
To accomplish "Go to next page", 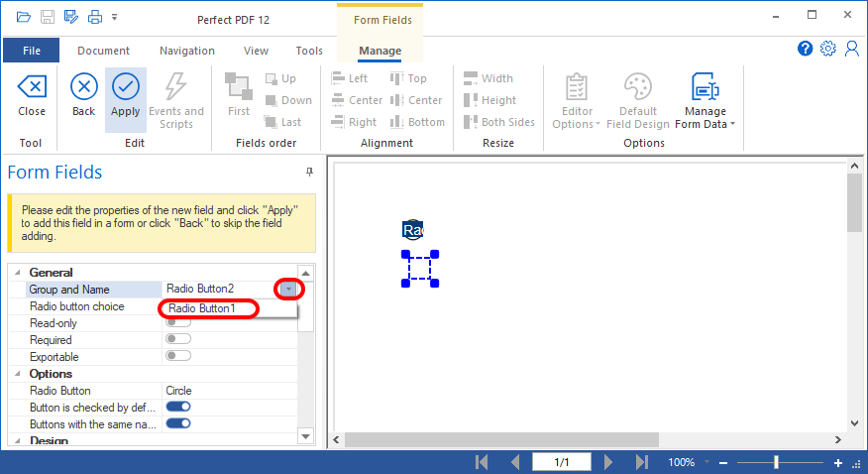I will point(607,462).
